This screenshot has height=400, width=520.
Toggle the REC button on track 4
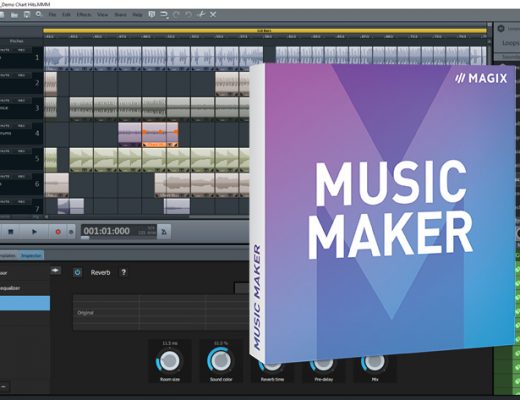(21, 126)
